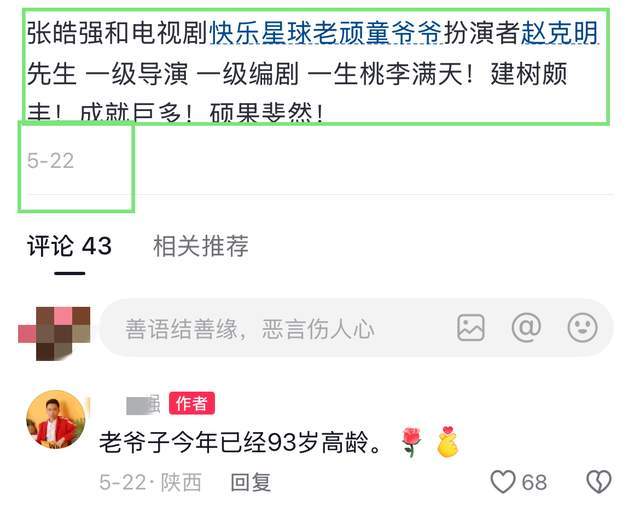Tap the 5-22 post date label
This screenshot has height=507, width=640.
click(x=50, y=160)
